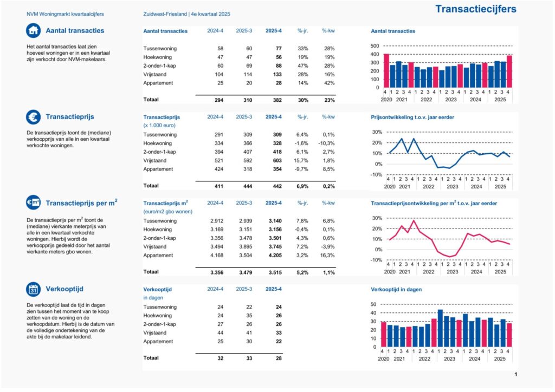This screenshot has width=555, height=392.
Task: Click the page number 1 at bottom right
Action: [515, 374]
